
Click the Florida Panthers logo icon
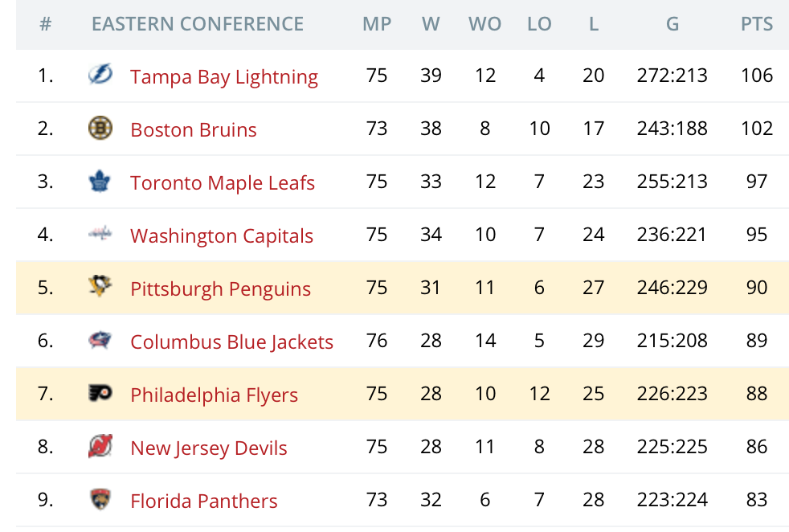(100, 500)
